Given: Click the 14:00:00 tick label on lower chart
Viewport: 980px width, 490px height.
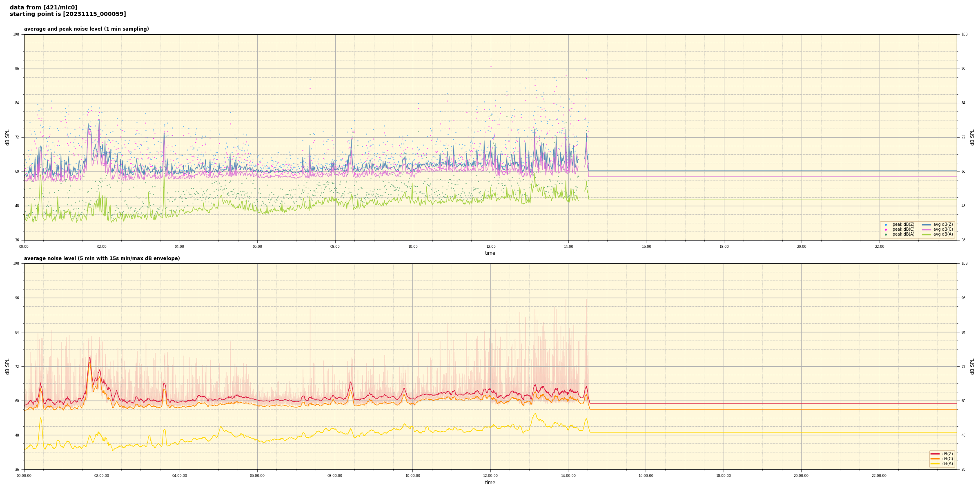Looking at the screenshot, I should pyautogui.click(x=568, y=476).
